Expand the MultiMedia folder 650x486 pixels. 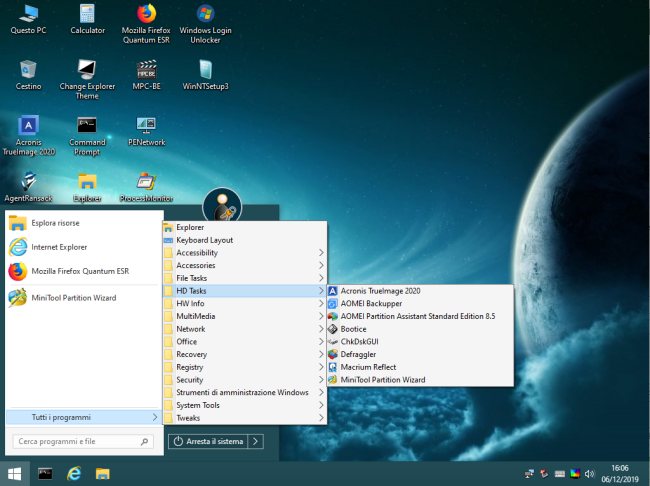click(245, 316)
